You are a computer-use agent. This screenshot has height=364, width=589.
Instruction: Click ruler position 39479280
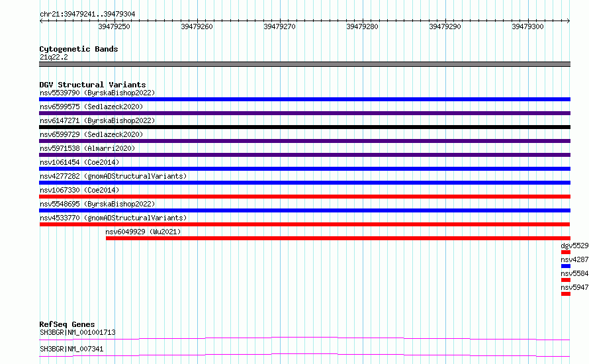tap(362, 26)
